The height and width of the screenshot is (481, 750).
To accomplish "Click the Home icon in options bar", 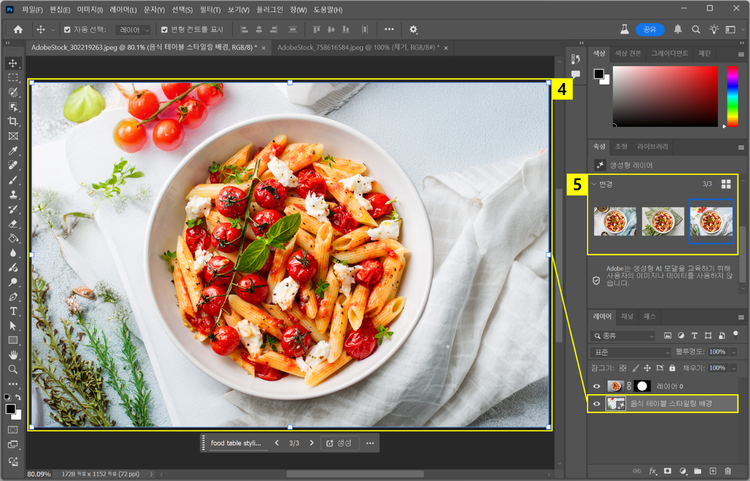I will [18, 30].
